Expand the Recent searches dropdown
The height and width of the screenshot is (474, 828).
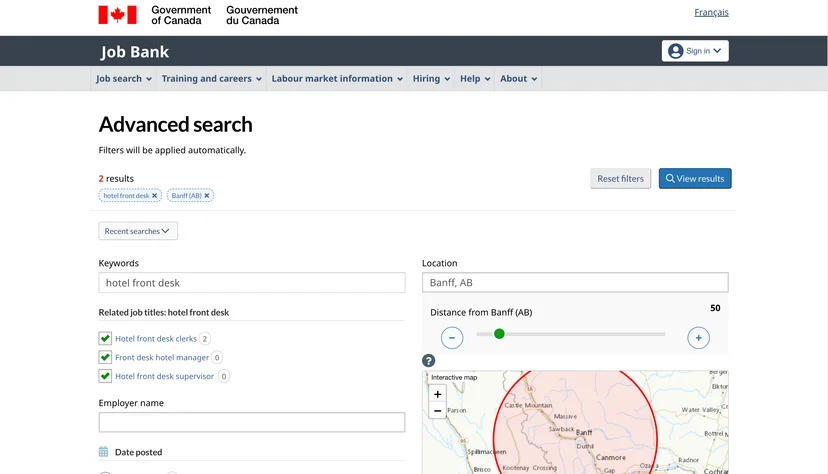click(138, 231)
